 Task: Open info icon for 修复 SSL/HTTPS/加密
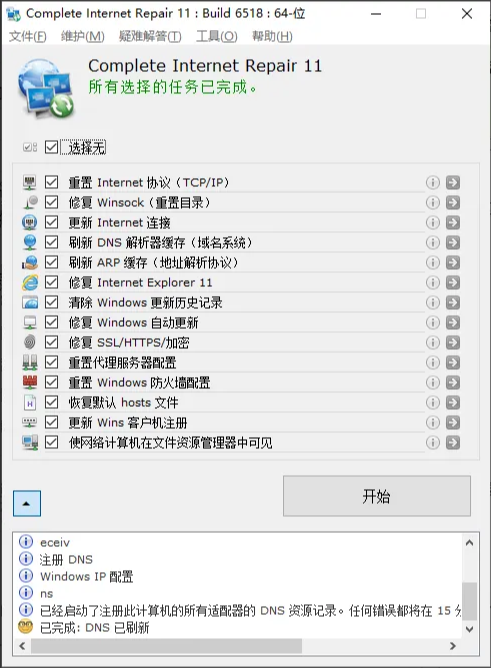(433, 343)
